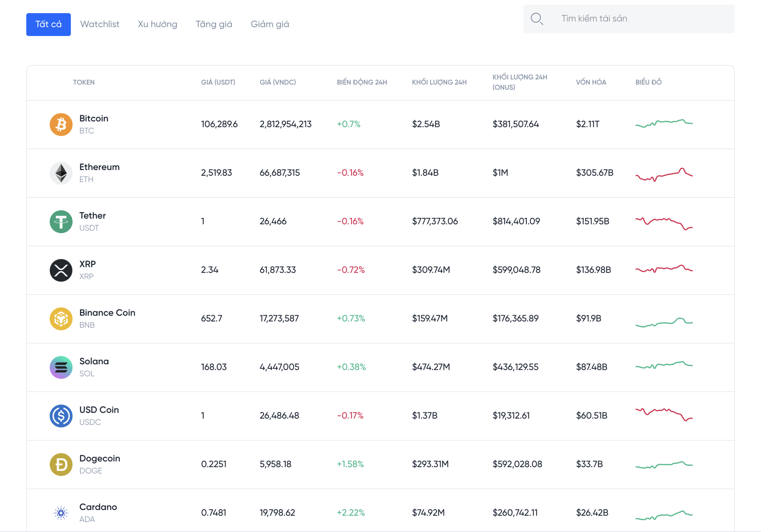Click Solana USDT price 168.03
761x532 pixels.
[x=214, y=367]
